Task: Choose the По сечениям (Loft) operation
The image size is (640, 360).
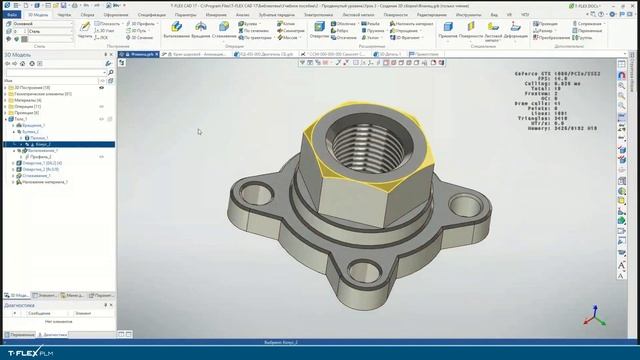Action: (253, 31)
